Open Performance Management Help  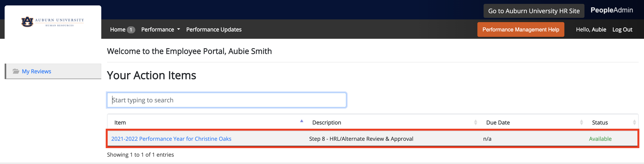520,30
